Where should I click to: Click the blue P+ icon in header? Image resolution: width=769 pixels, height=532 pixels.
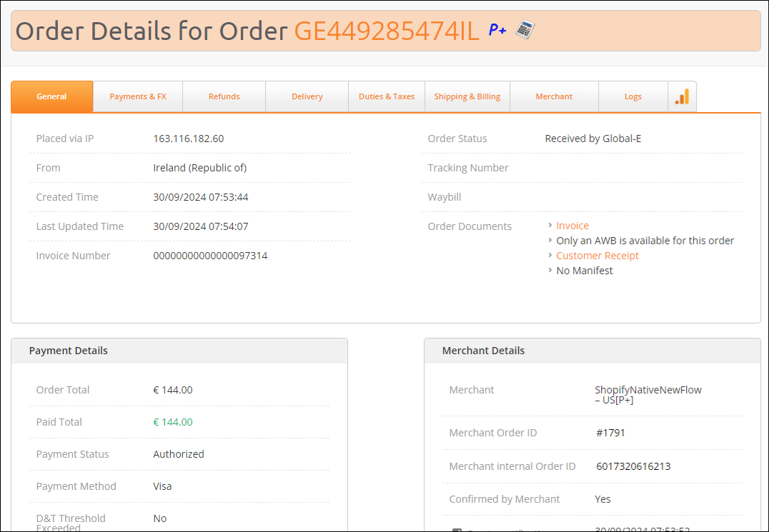(497, 31)
